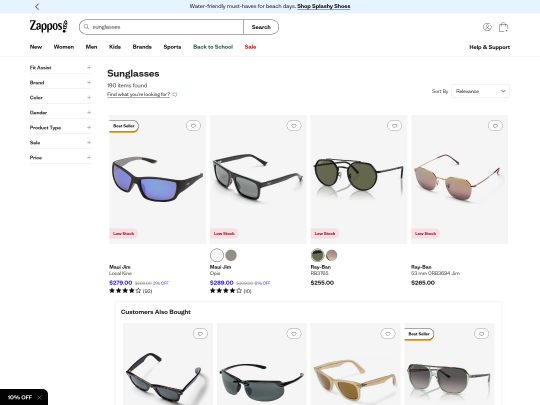Click the feedback icon beside 'Find what you're looking for?'
The height and width of the screenshot is (405, 540).
pyautogui.click(x=175, y=94)
